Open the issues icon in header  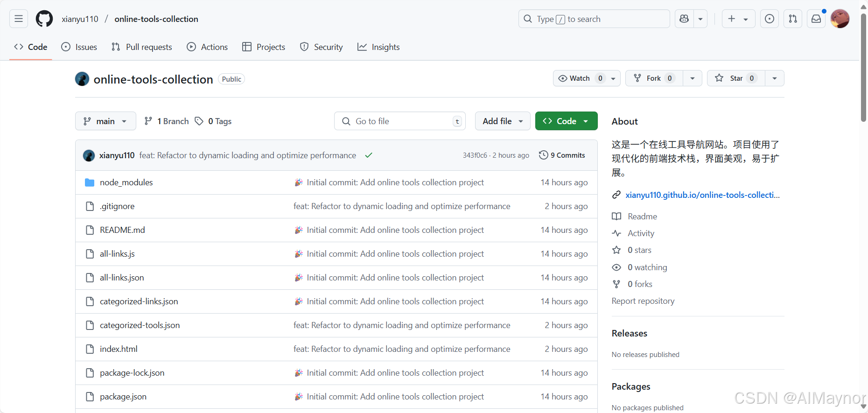click(x=770, y=19)
